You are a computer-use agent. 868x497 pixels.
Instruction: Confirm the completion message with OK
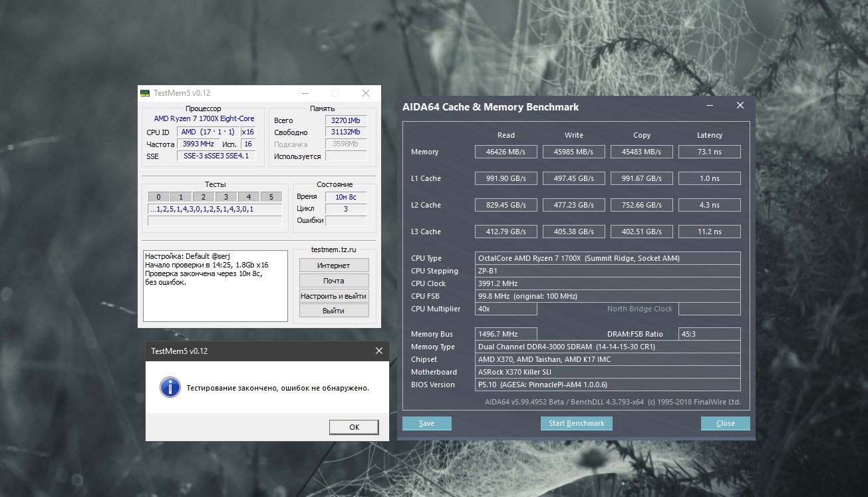[x=354, y=427]
